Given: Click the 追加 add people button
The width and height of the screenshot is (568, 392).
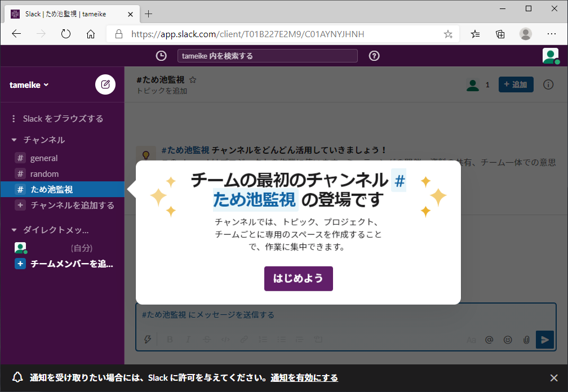Looking at the screenshot, I should point(516,84).
